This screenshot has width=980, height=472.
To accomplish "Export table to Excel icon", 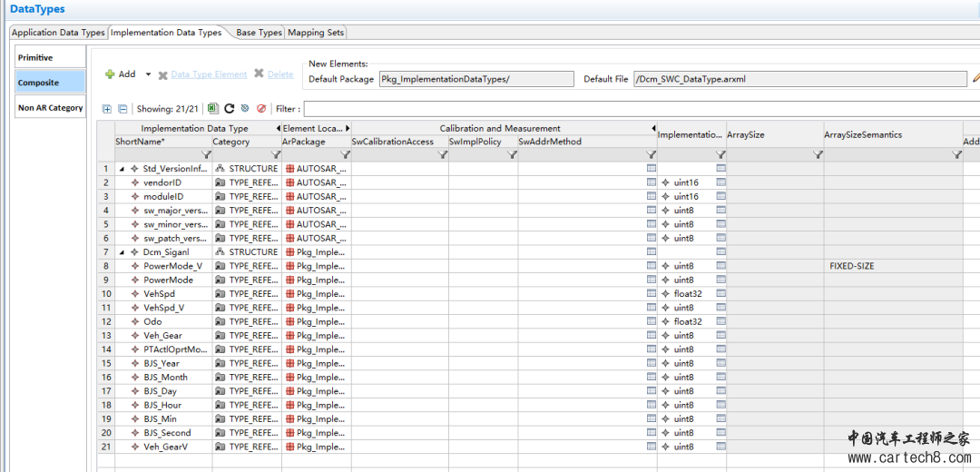I will (x=213, y=108).
